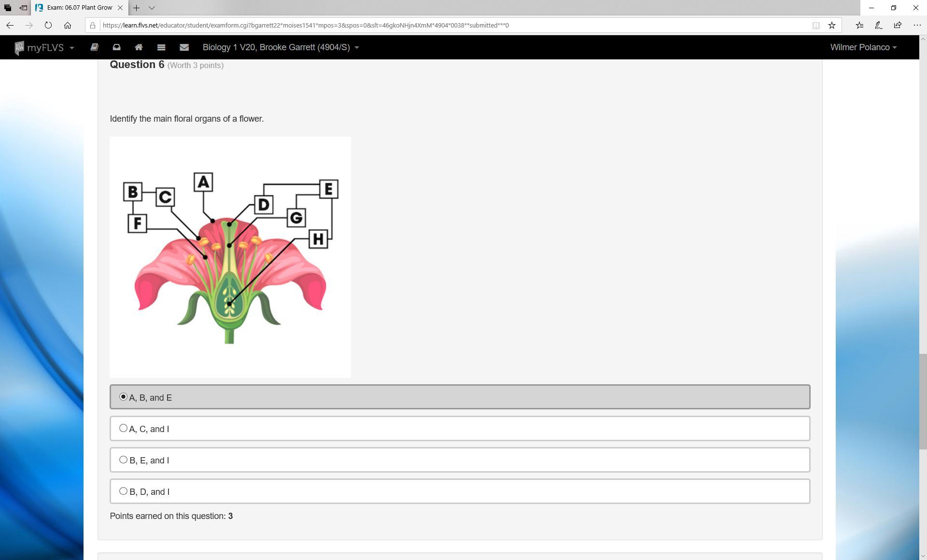
Task: Switch to the Exam: 06.07 Plant Grow tab
Action: click(79, 8)
